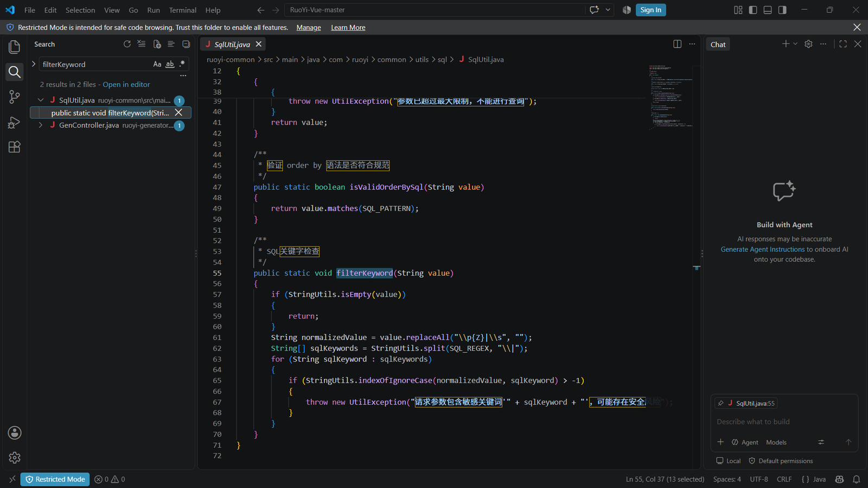The width and height of the screenshot is (868, 488).
Task: Open the File menu
Action: pyautogui.click(x=30, y=10)
